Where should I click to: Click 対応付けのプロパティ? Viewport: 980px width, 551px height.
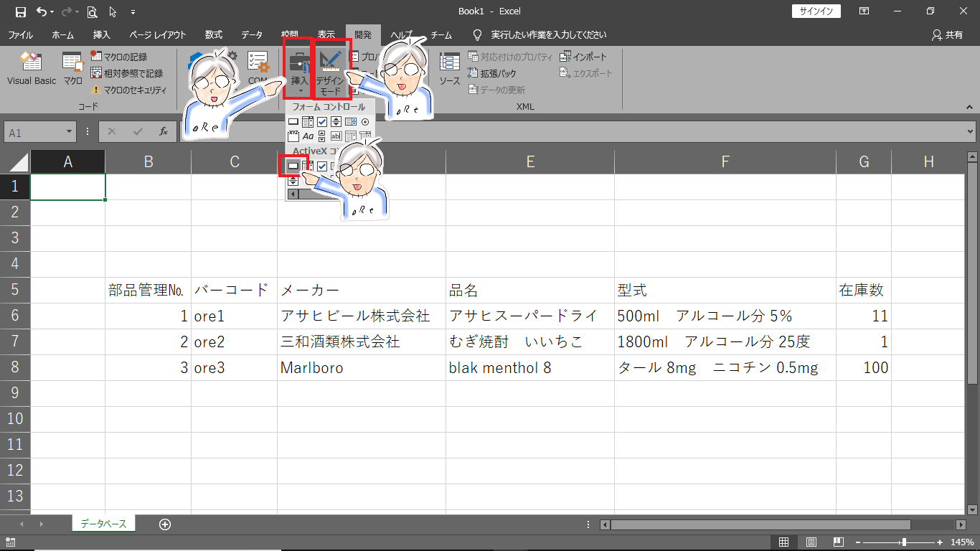pos(511,57)
